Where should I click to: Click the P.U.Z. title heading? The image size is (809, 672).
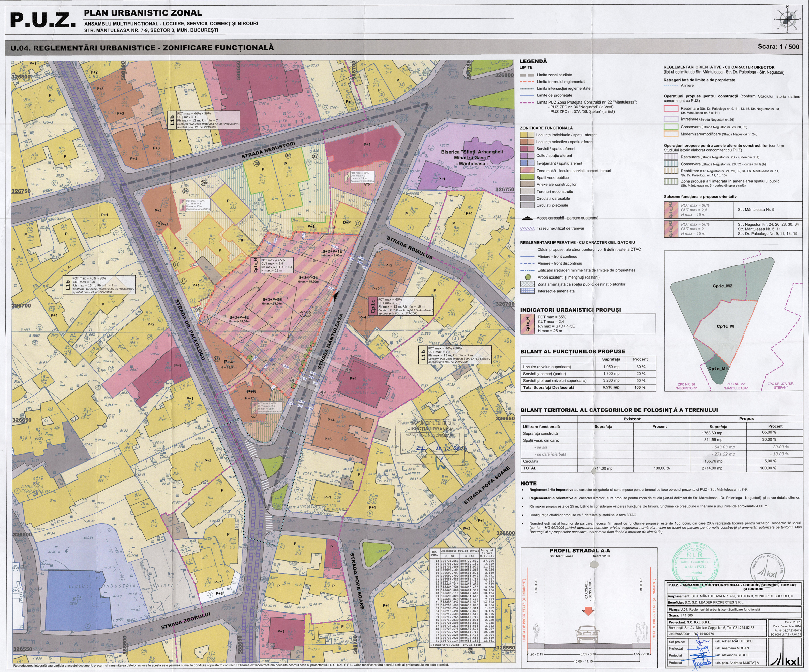click(x=43, y=20)
